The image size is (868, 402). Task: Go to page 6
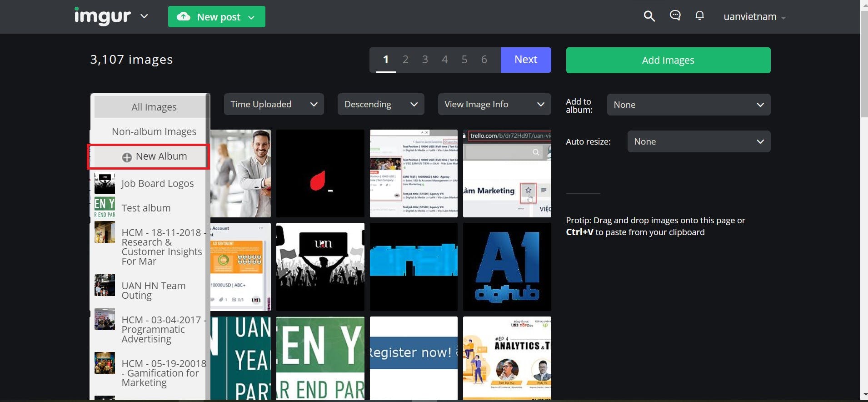484,60
